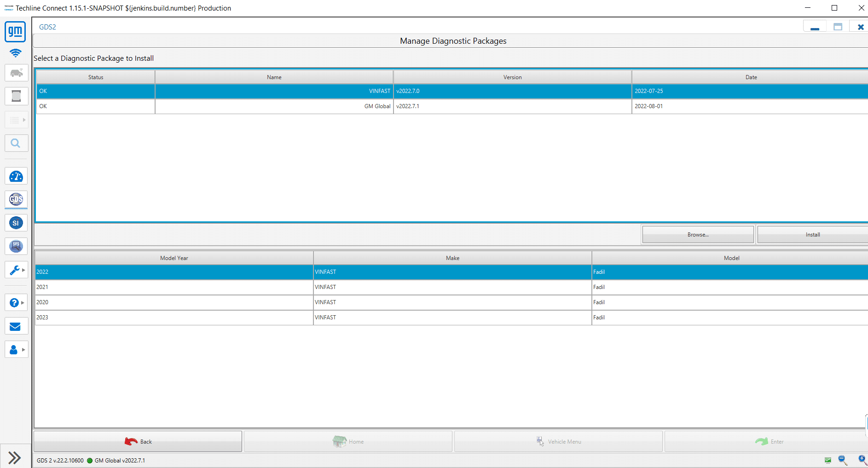Expand the wrench tools menu in the sidebar
Viewport: 868px width, 468px height.
click(16, 270)
